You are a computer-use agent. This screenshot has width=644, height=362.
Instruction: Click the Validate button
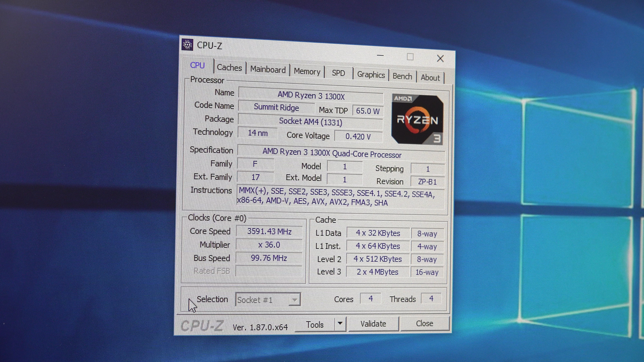point(373,324)
